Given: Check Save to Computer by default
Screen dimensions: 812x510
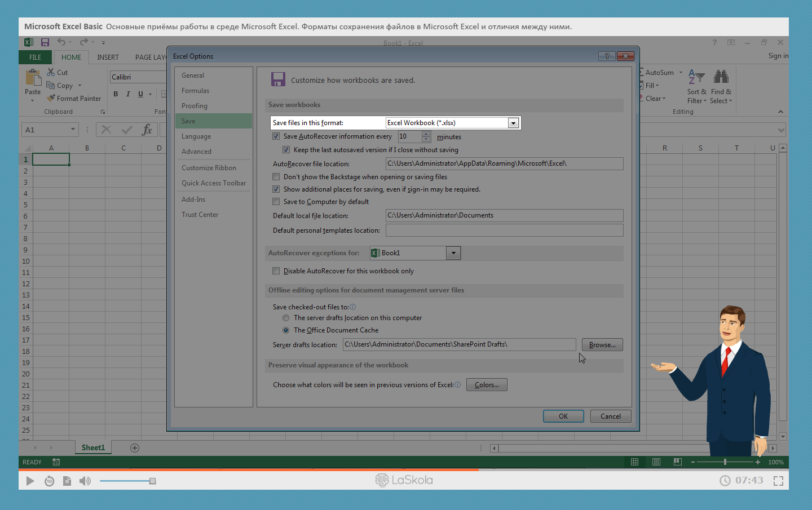Looking at the screenshot, I should pyautogui.click(x=276, y=202).
